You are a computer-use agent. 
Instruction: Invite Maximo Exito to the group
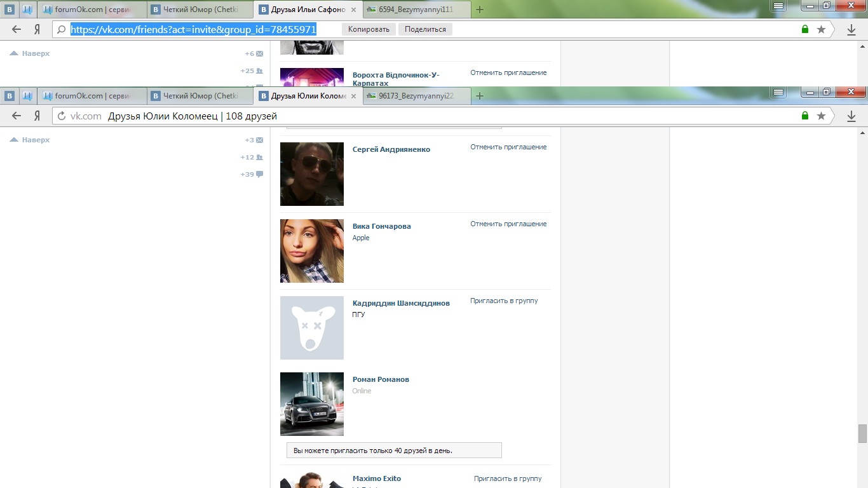508,478
